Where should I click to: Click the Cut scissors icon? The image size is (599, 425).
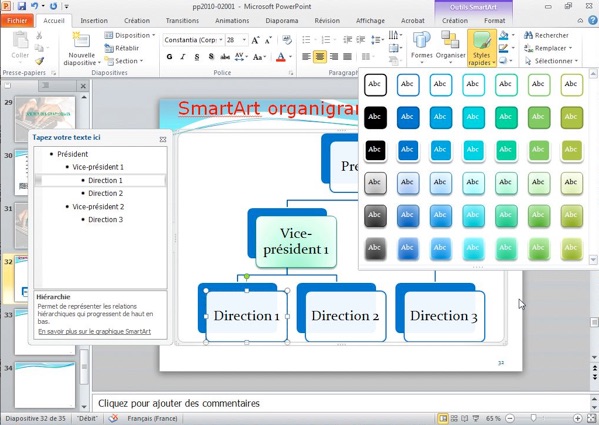[39, 36]
